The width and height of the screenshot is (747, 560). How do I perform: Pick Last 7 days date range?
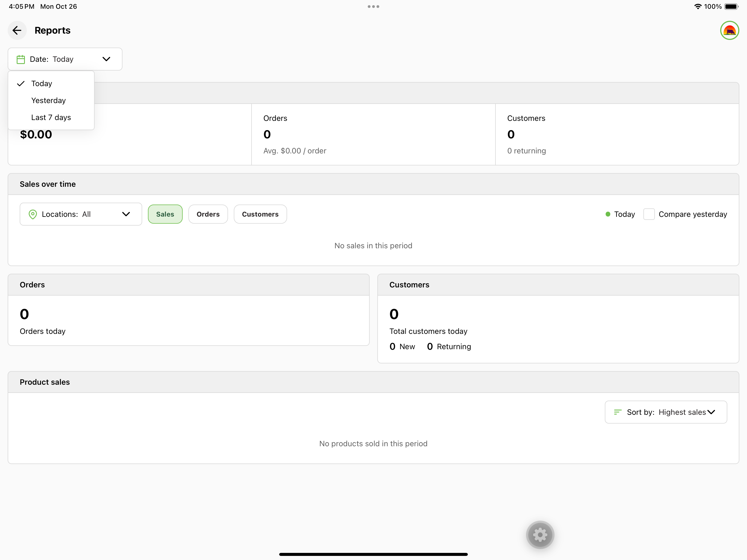tap(51, 117)
